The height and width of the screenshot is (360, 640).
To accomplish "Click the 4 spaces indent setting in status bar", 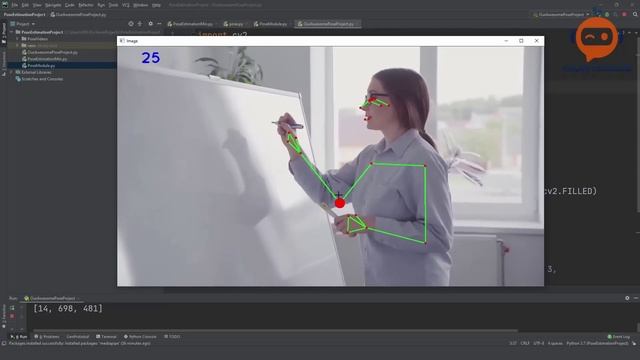I will 555,343.
